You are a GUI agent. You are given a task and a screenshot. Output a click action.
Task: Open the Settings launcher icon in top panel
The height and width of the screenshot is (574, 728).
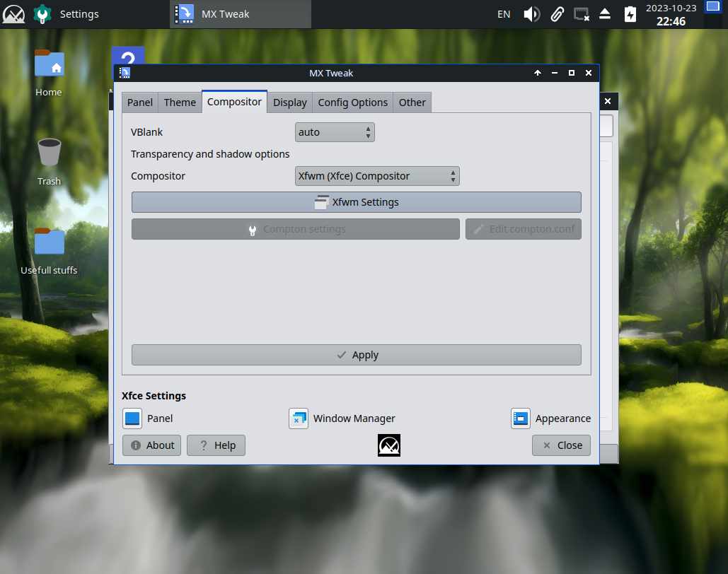42,14
